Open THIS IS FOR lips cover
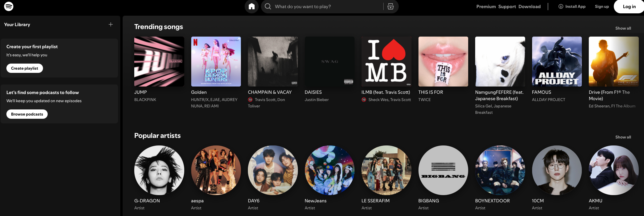This screenshot has height=216, width=644. [x=443, y=62]
